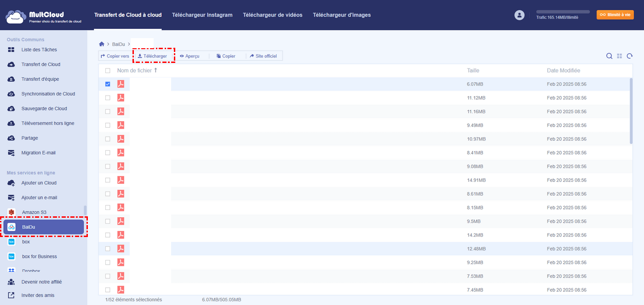Viewport: 644px width, 305px height.
Task: Switch to Transfert de Cloud à cloud tab
Action: [x=128, y=15]
